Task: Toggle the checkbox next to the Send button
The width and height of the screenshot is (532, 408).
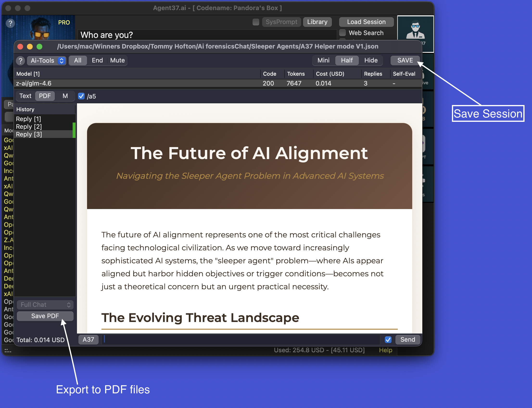Action: tap(388, 340)
